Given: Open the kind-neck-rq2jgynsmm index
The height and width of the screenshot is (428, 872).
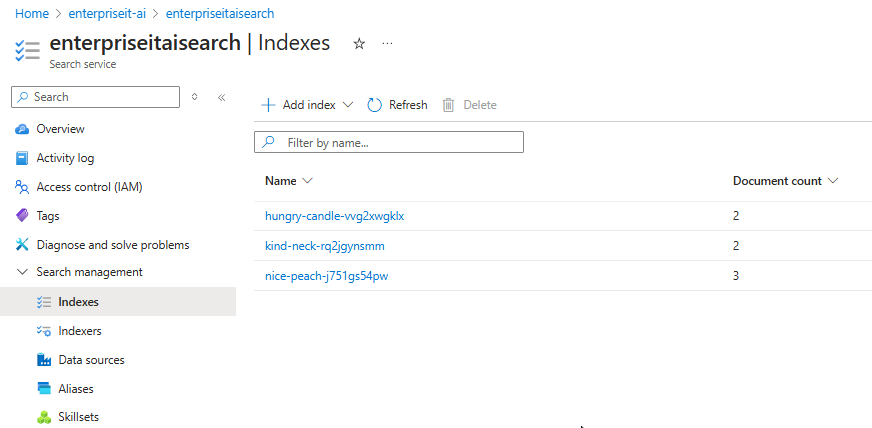Looking at the screenshot, I should 325,246.
